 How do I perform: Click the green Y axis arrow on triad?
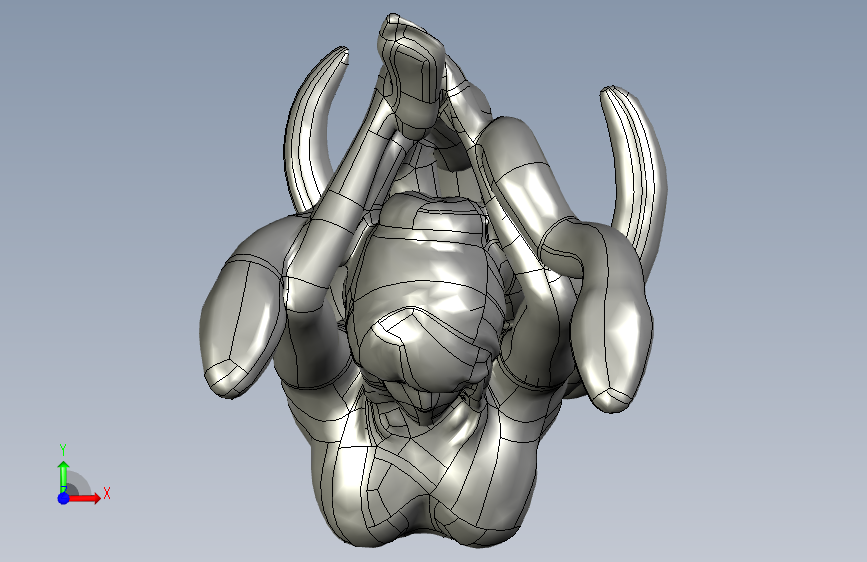click(64, 477)
